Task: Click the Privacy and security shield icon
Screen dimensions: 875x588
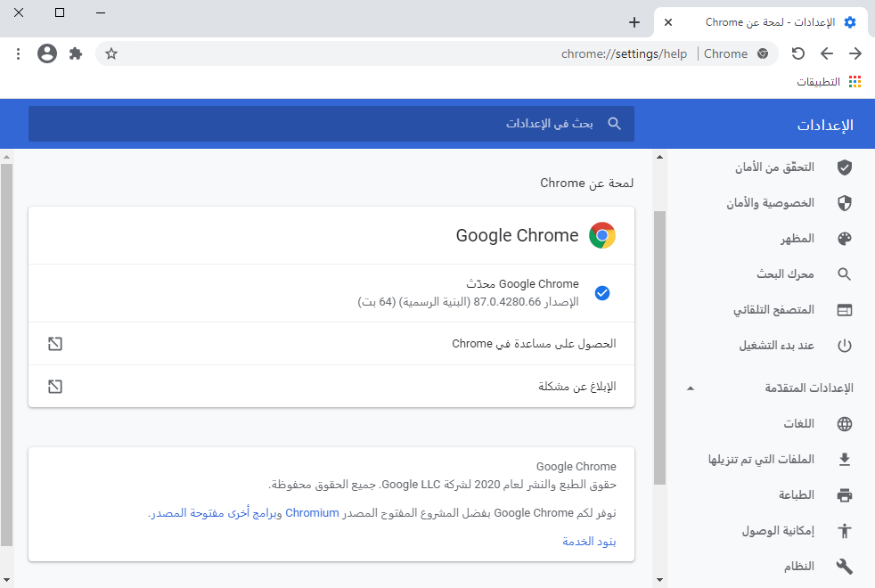Action: [845, 203]
